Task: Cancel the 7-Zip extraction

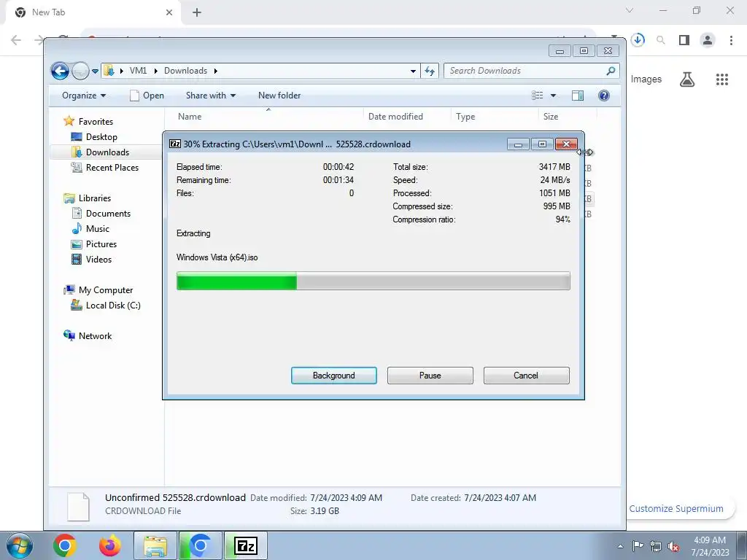Action: click(526, 376)
